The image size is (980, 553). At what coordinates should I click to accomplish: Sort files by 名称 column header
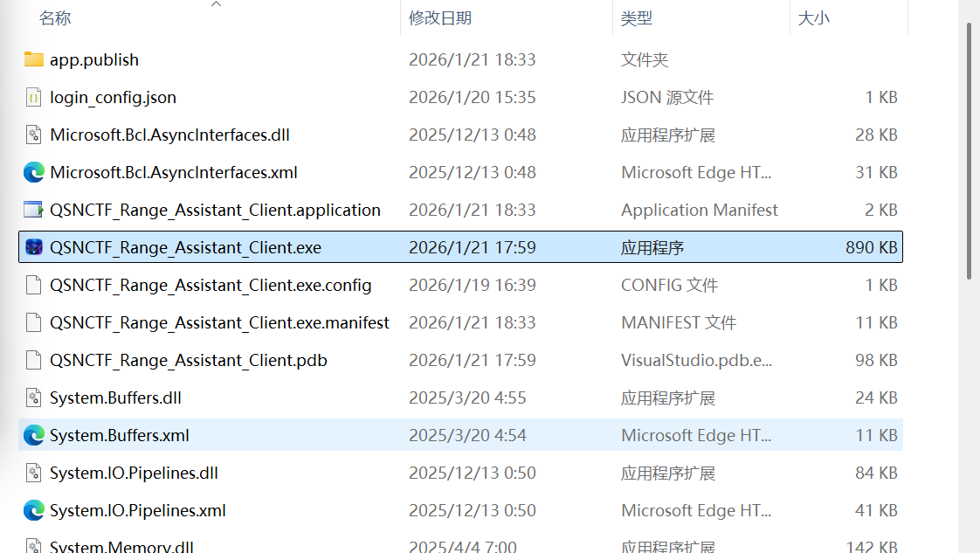55,18
